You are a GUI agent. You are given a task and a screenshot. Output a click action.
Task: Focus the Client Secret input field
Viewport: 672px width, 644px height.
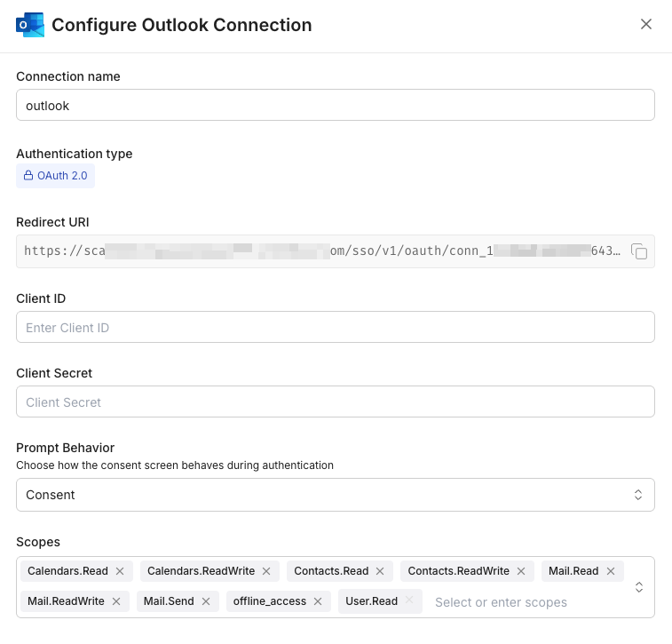click(335, 402)
